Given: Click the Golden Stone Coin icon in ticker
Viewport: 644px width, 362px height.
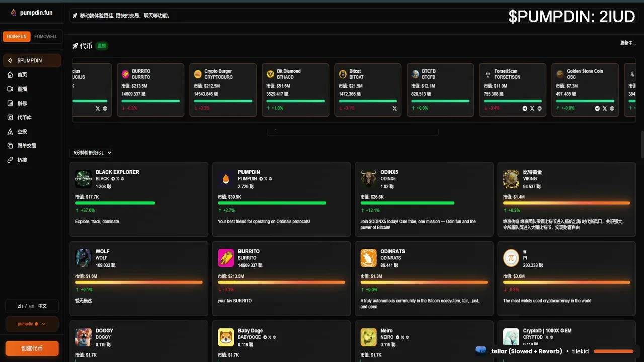Looking at the screenshot, I should 560,74.
